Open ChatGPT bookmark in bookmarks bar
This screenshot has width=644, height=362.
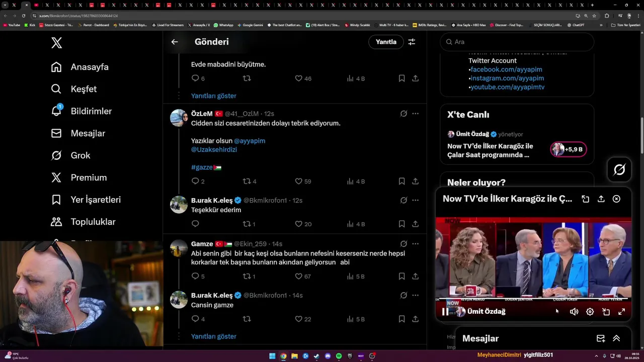576,25
